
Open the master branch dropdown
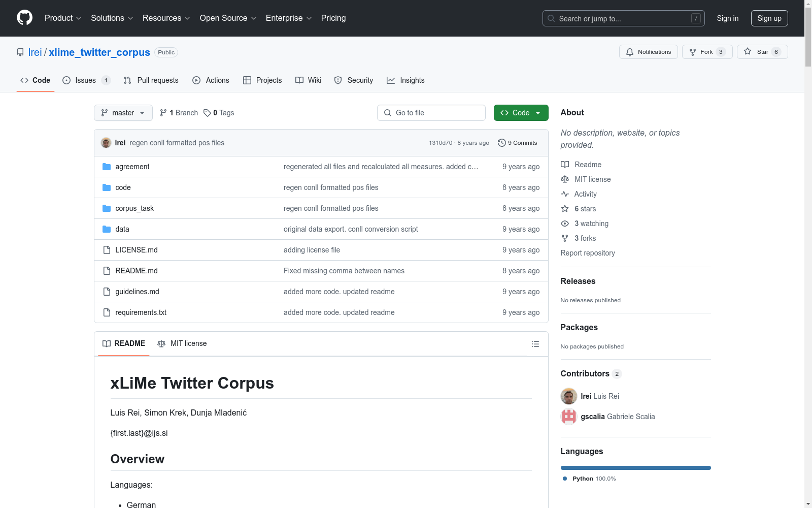(123, 113)
